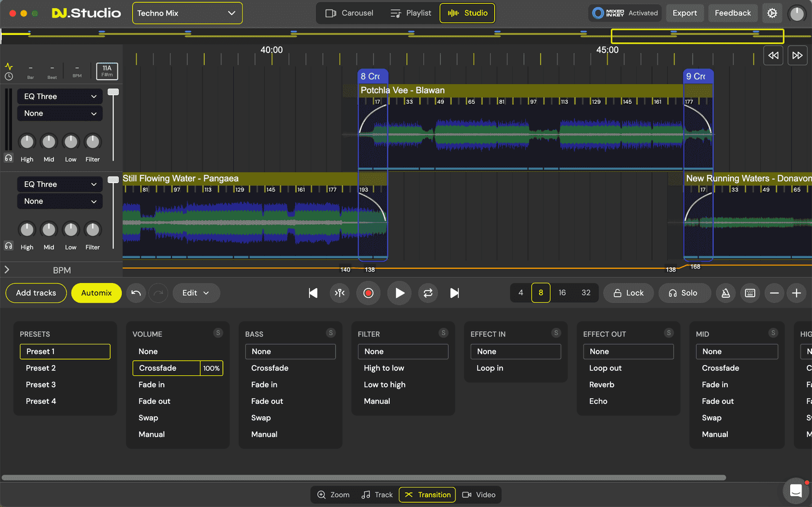The image size is (812, 507).
Task: Click the headphone cue icon on the top deck
Action: tap(8, 158)
